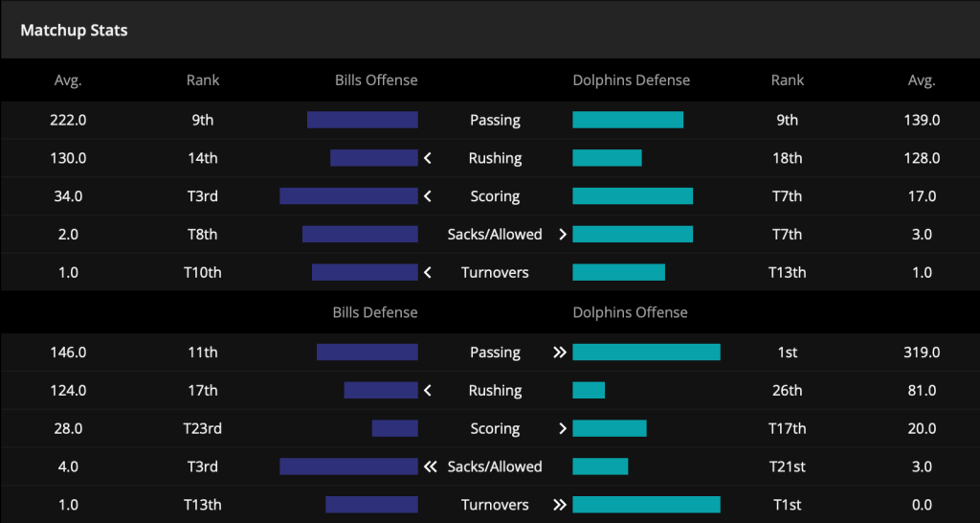
Task: Click the chevron beside Bills Defense Rushing
Action: [428, 391]
